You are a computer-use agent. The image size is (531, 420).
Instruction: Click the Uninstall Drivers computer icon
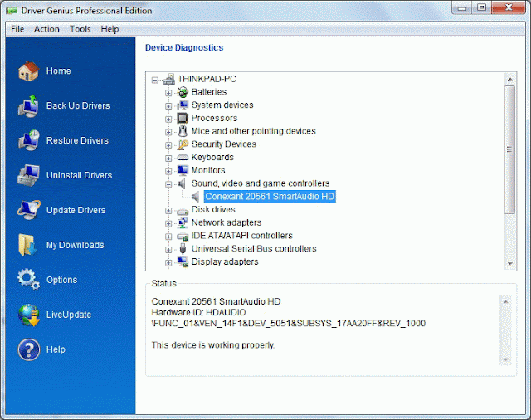(x=28, y=175)
